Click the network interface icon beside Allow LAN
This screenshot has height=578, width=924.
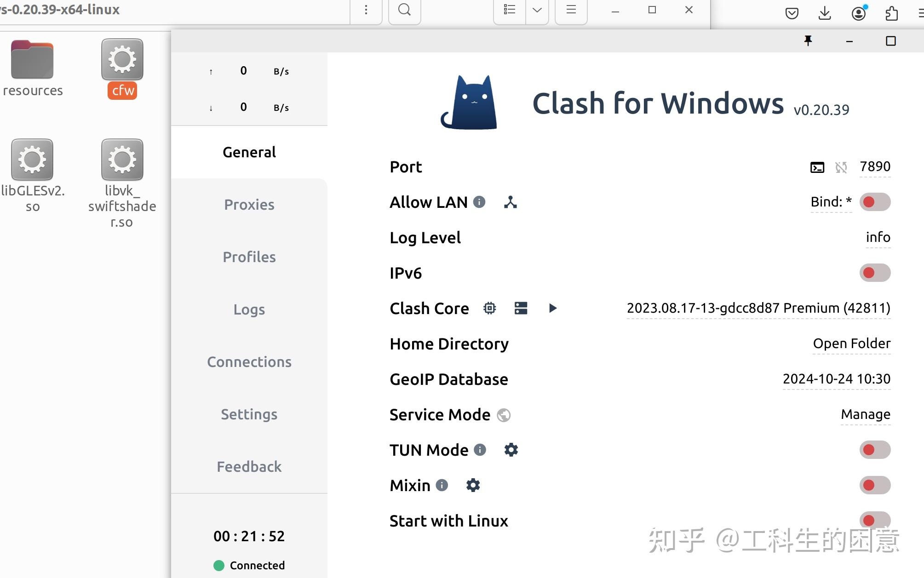511,202
